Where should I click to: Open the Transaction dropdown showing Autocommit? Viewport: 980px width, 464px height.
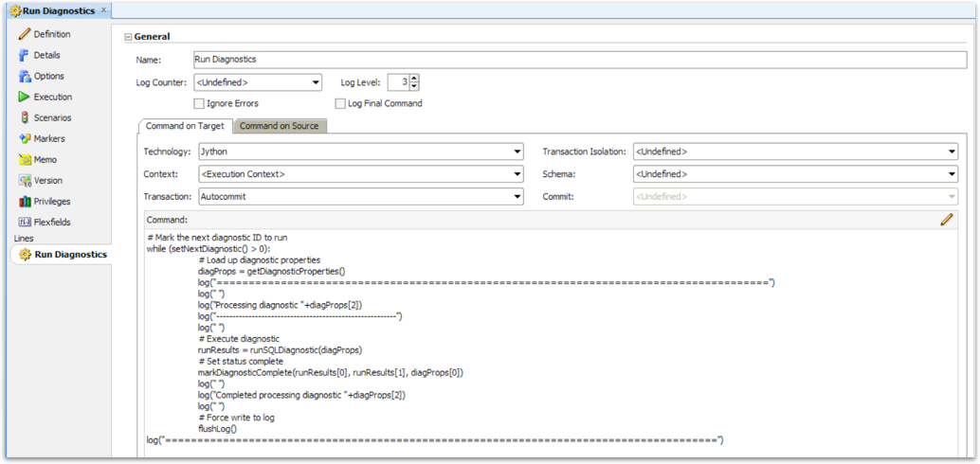point(361,196)
